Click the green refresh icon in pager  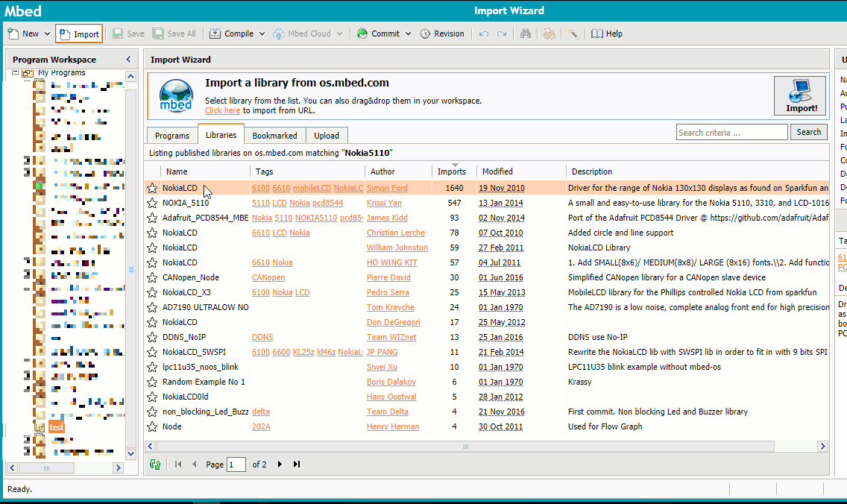pos(155,464)
